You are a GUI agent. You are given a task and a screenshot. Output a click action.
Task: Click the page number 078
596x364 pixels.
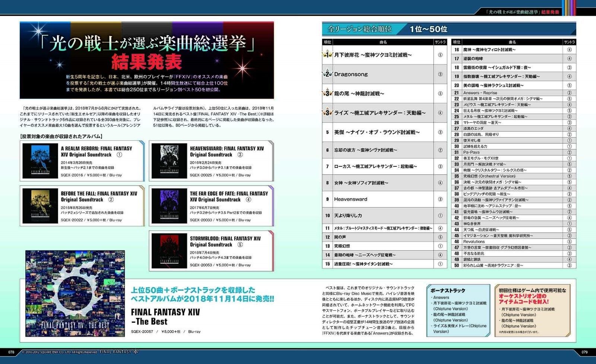click(x=12, y=352)
